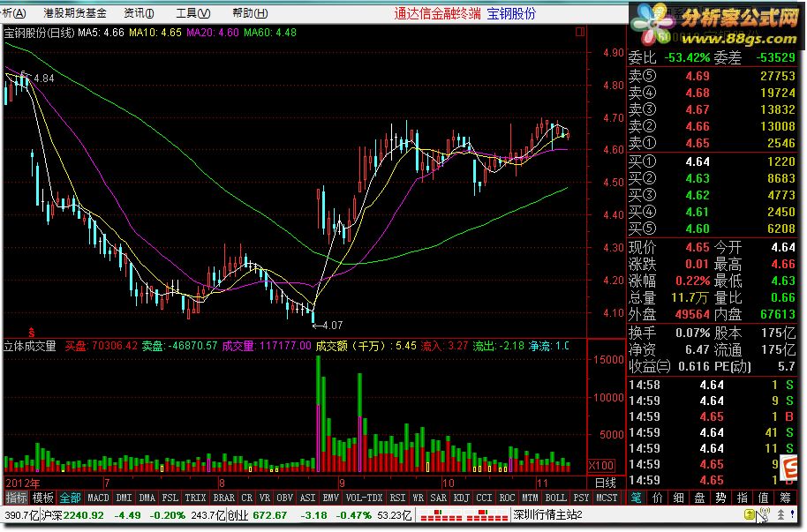The image size is (807, 532).
Task: Select the 全部 indicator tab
Action: click(x=70, y=498)
